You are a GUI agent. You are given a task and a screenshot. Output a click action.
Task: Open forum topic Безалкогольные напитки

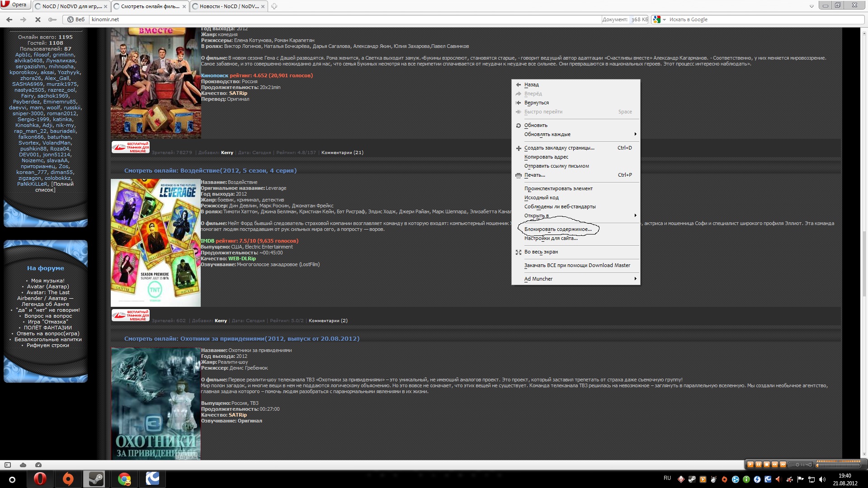tap(48, 339)
